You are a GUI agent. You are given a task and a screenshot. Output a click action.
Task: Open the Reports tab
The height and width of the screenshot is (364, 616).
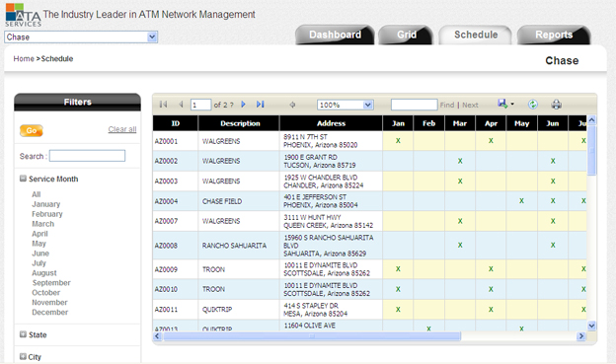[554, 35]
